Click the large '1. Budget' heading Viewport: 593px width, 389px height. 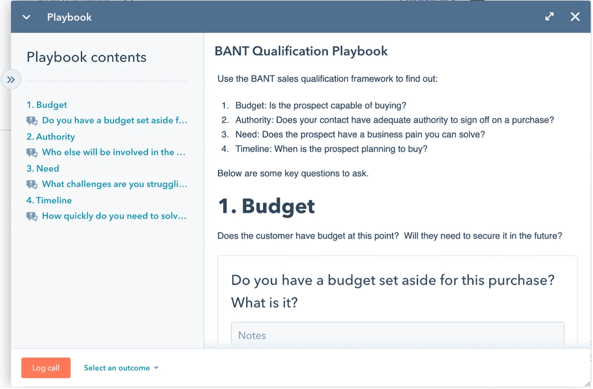click(x=266, y=206)
